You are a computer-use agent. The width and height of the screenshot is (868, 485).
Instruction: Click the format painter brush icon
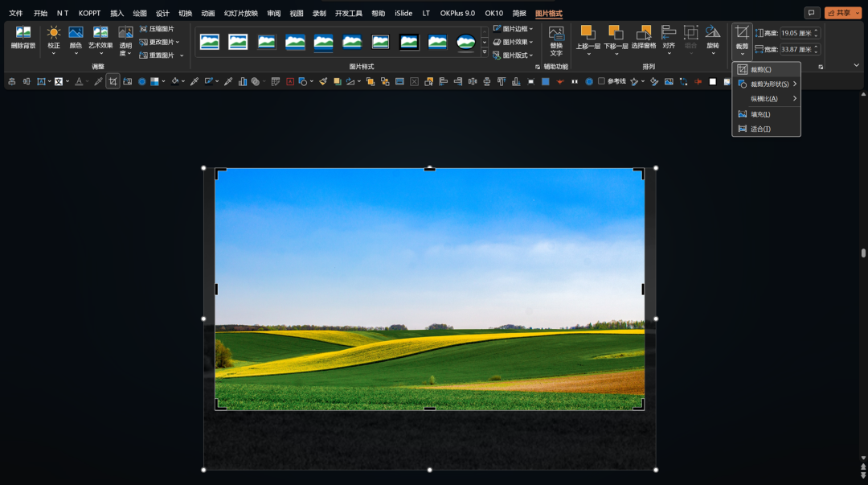323,81
